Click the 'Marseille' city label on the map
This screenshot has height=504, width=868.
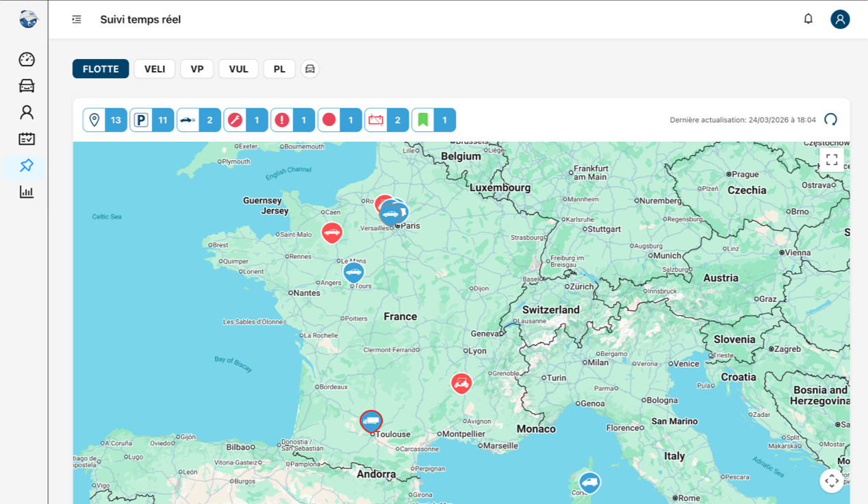[500, 445]
